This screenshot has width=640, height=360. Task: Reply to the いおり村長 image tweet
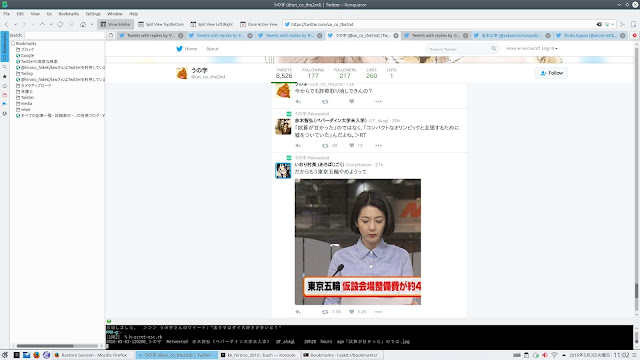tap(298, 312)
